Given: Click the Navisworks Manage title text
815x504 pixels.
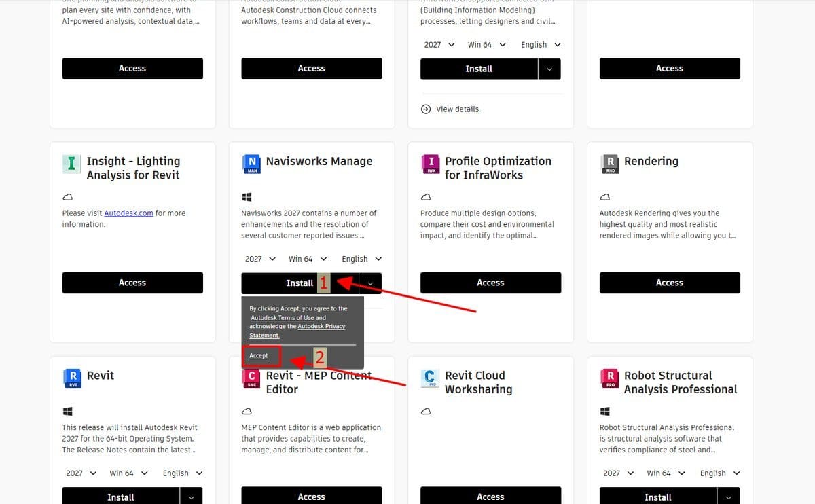Looking at the screenshot, I should [x=319, y=161].
